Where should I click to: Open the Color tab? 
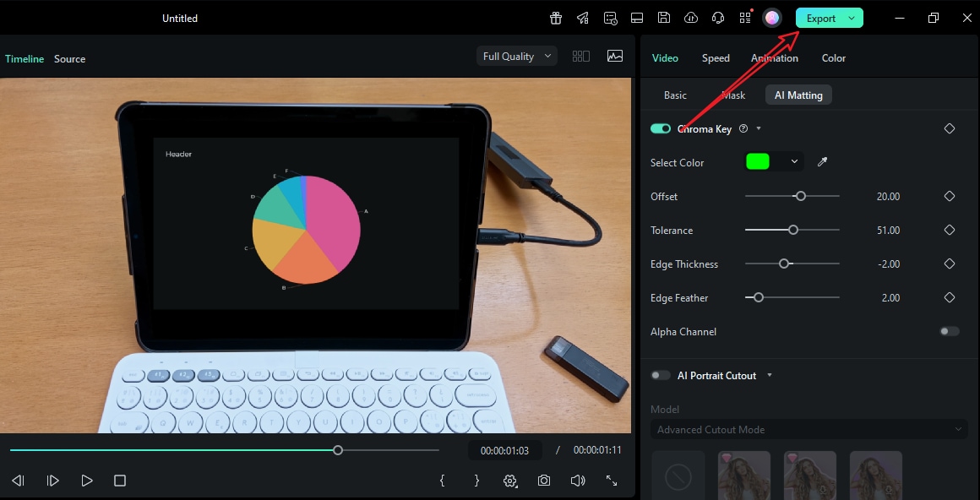click(833, 57)
